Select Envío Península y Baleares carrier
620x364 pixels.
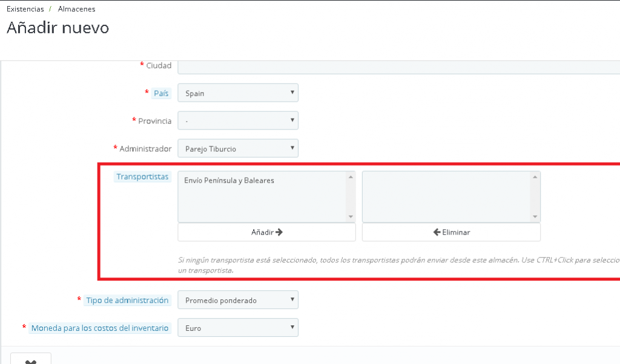(229, 180)
